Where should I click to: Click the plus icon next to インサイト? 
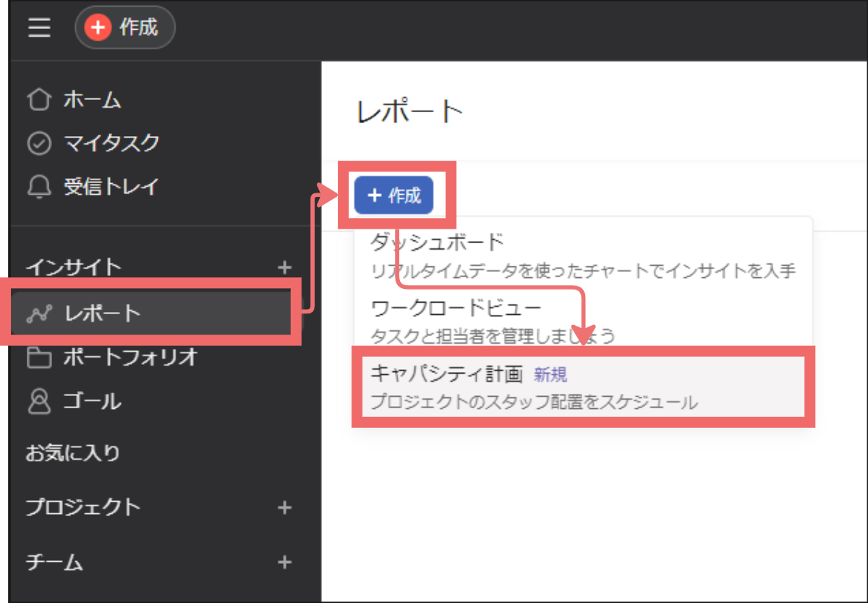(x=284, y=267)
